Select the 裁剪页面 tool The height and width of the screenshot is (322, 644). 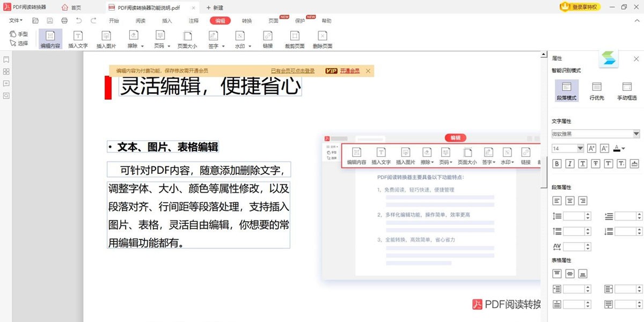pos(294,38)
